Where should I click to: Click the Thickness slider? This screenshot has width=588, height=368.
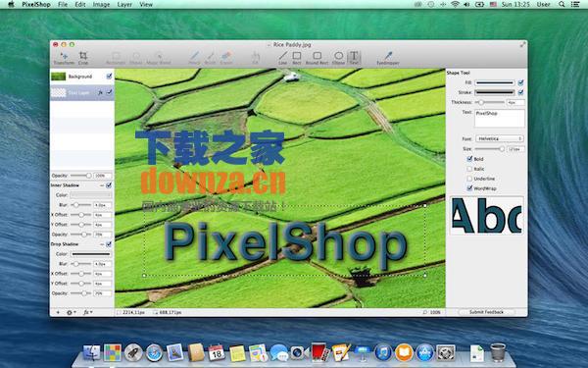(490, 102)
